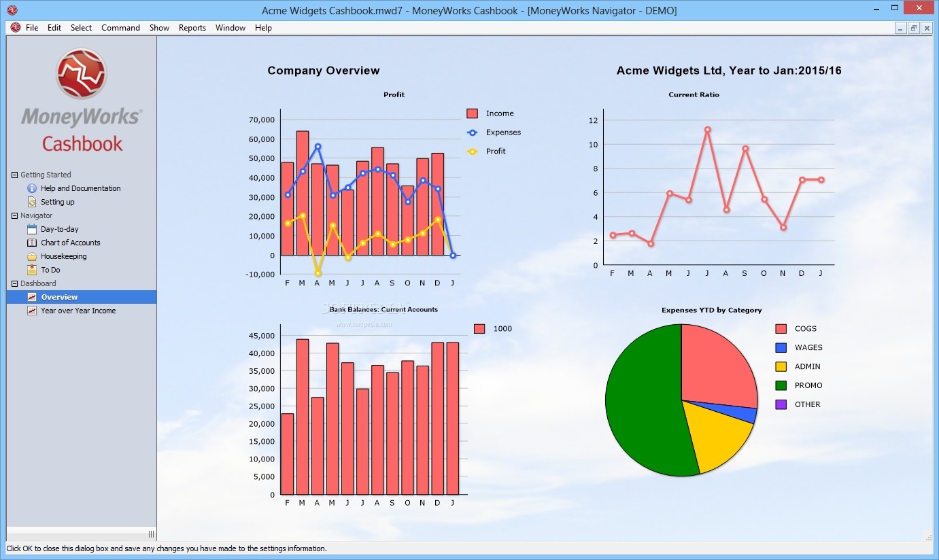Click the Current Ratio chart title

pyautogui.click(x=694, y=94)
